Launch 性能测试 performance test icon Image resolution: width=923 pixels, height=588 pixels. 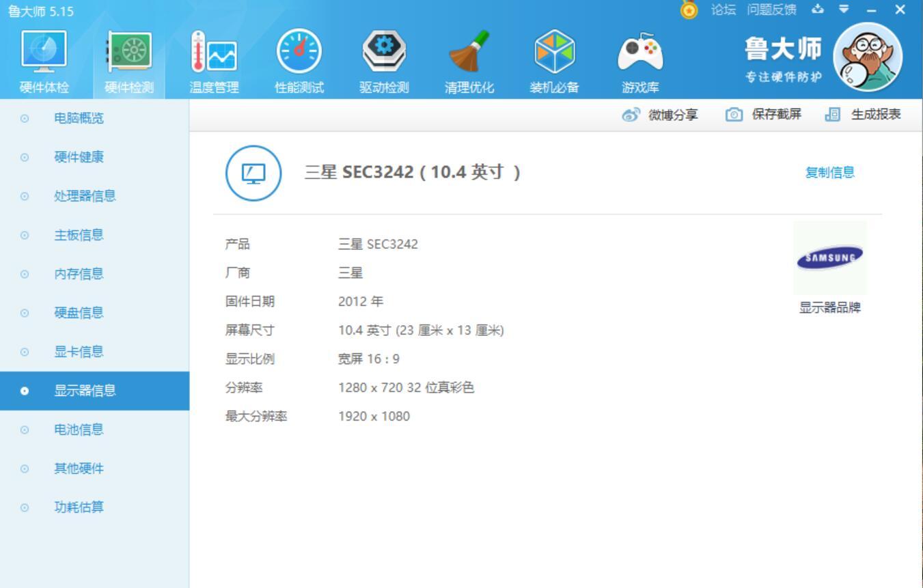pyautogui.click(x=299, y=63)
